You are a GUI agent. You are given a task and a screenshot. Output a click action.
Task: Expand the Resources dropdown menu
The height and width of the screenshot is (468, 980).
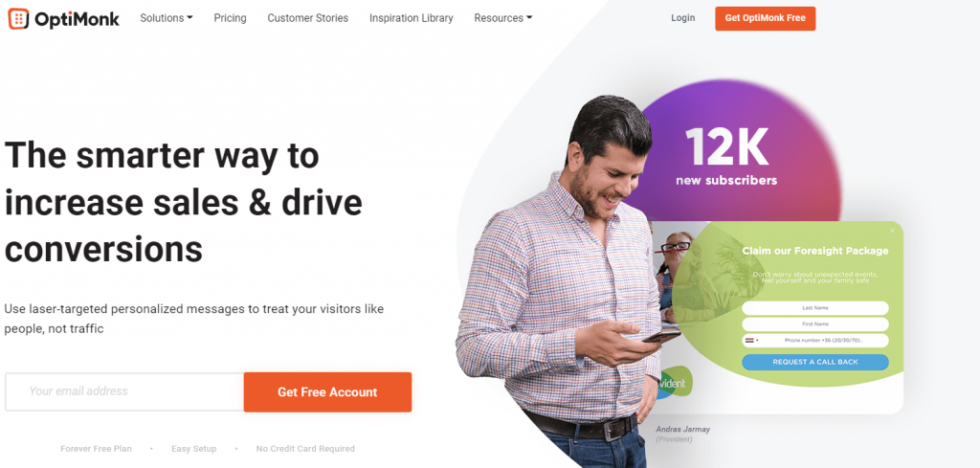503,18
